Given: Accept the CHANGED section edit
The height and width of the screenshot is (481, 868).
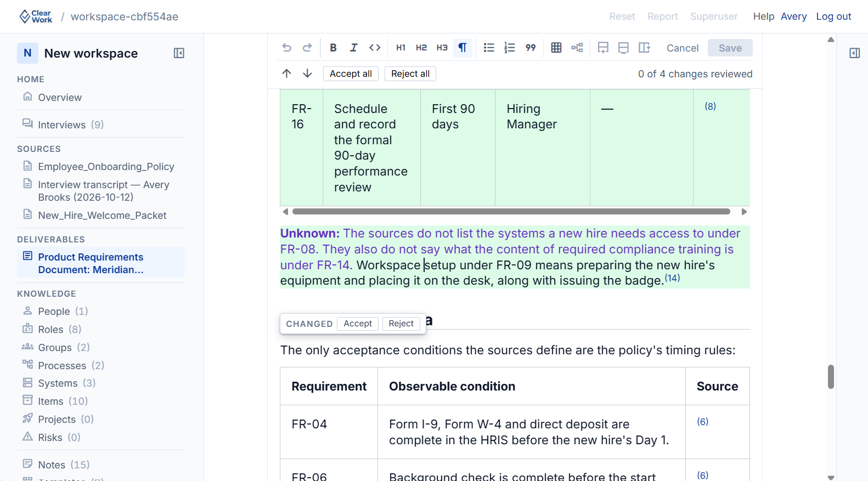Looking at the screenshot, I should point(358,324).
